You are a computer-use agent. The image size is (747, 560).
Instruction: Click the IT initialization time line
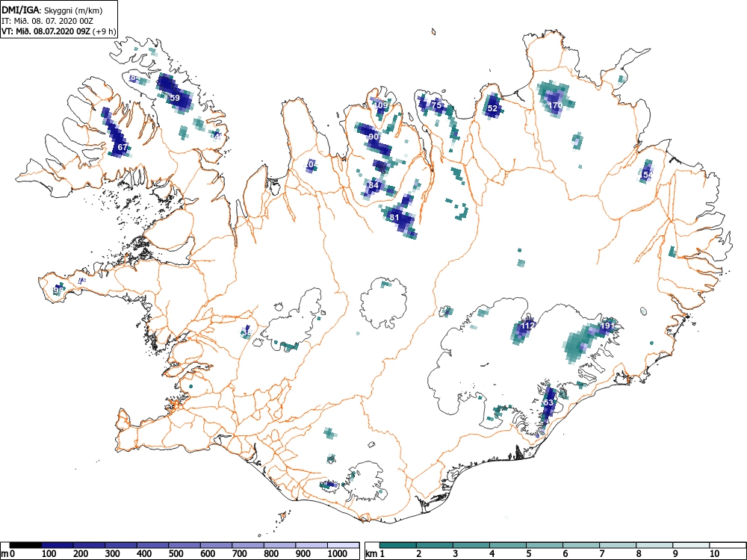pyautogui.click(x=47, y=21)
